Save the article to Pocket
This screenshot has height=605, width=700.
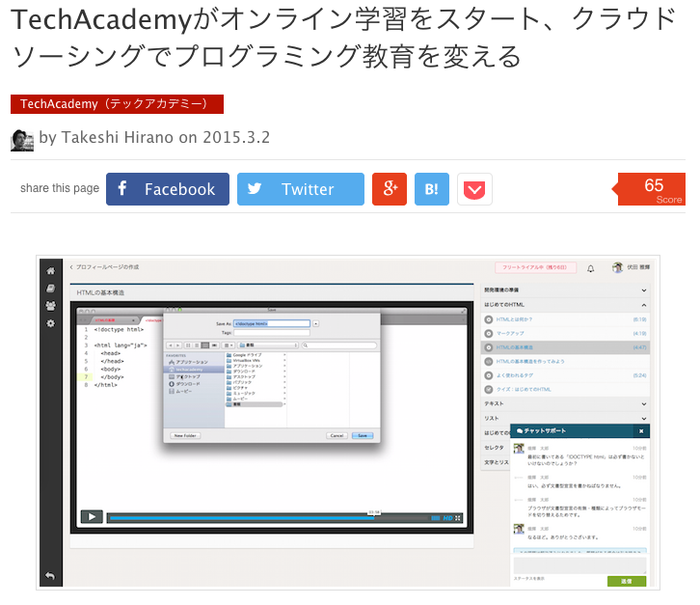[474, 189]
